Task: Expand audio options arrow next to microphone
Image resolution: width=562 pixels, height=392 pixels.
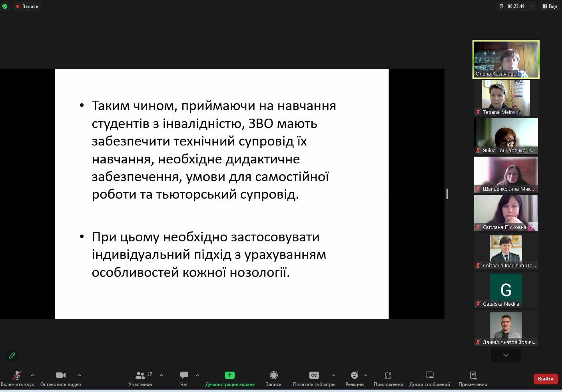Action: coord(32,375)
